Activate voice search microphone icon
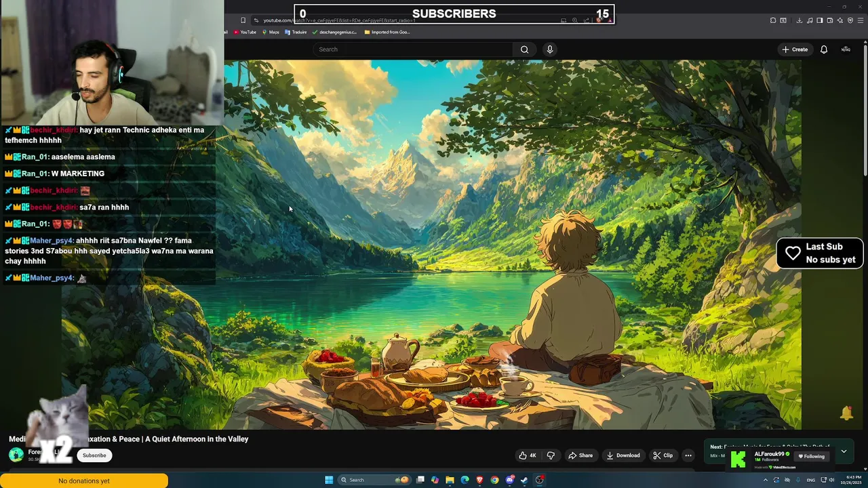 pos(550,49)
